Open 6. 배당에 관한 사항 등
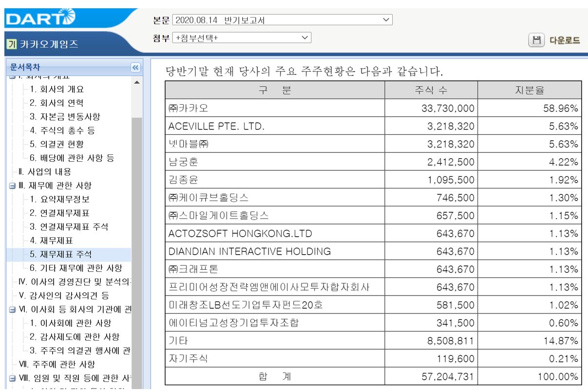The width and height of the screenshot is (588, 391). (72, 158)
